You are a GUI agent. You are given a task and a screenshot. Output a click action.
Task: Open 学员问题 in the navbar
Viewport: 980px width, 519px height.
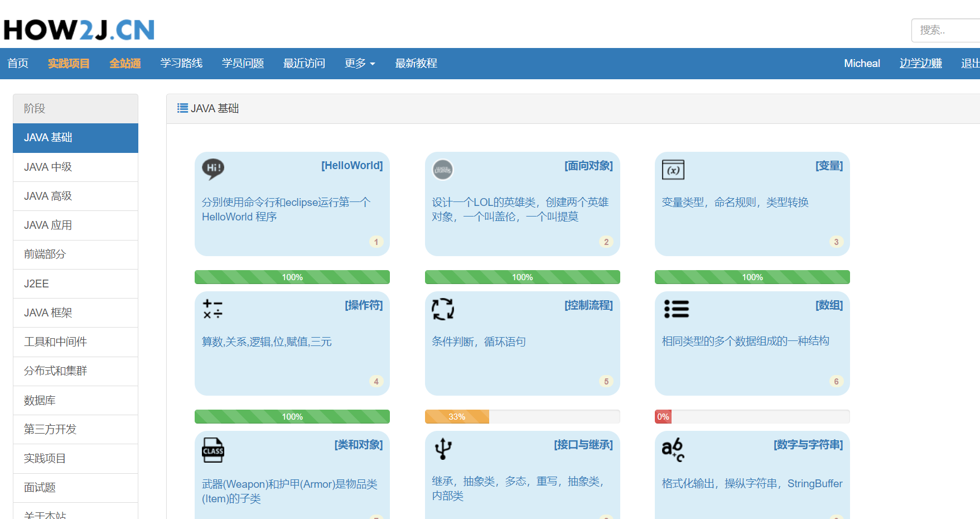243,64
